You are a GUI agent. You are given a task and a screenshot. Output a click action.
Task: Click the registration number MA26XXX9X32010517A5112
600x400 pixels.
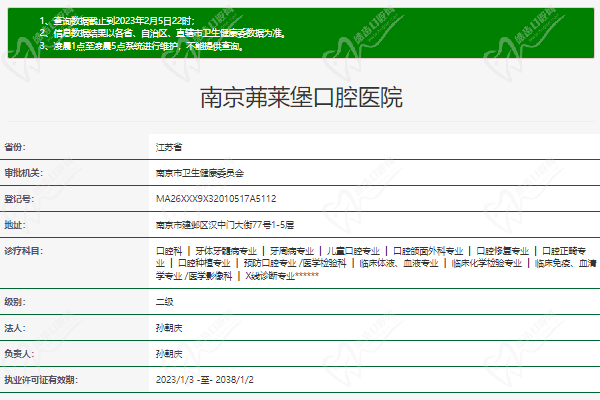coord(216,199)
